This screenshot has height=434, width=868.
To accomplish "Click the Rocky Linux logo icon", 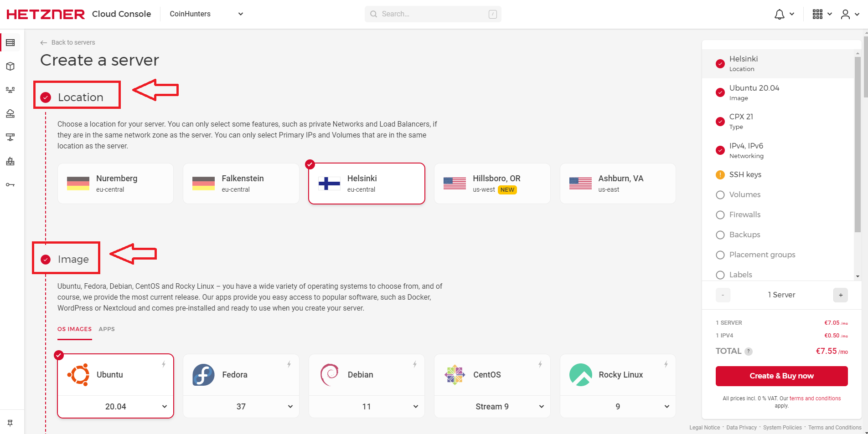I will [x=581, y=375].
